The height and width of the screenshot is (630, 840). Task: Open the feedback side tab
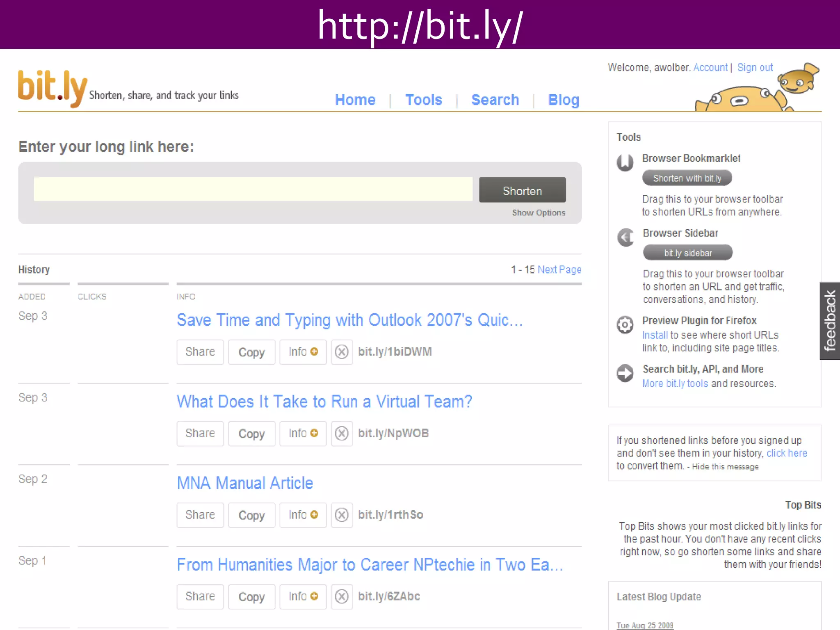(x=830, y=321)
